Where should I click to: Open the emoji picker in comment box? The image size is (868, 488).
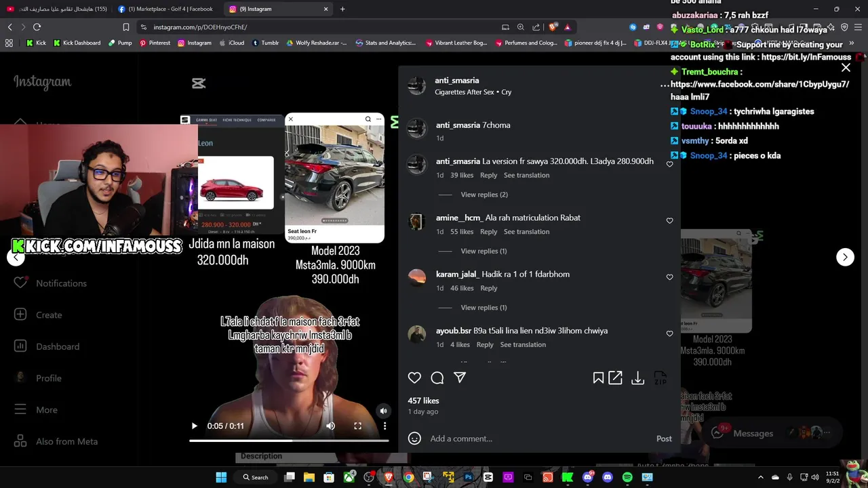click(x=414, y=439)
